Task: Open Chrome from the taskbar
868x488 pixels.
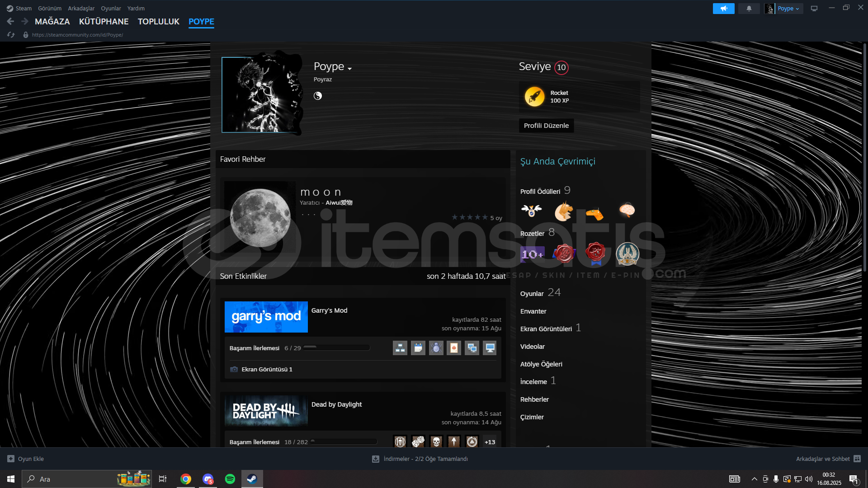Action: [x=185, y=479]
